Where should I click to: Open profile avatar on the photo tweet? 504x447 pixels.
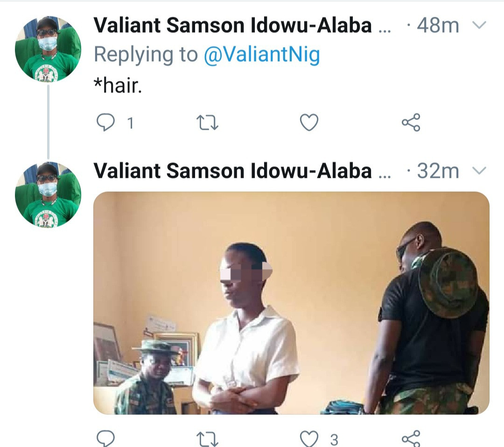click(x=48, y=194)
